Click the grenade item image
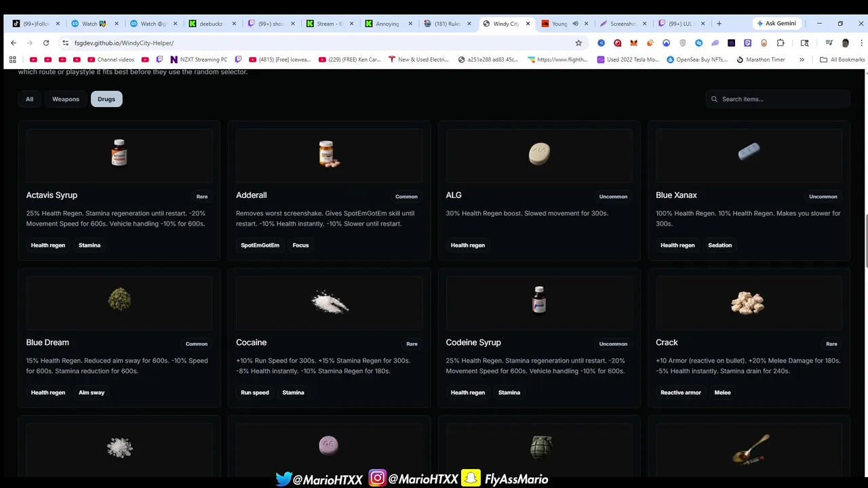The image size is (868, 488). point(540,446)
